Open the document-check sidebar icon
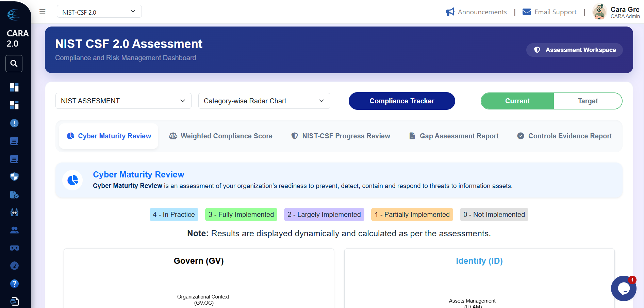The width and height of the screenshot is (644, 308). (x=14, y=194)
